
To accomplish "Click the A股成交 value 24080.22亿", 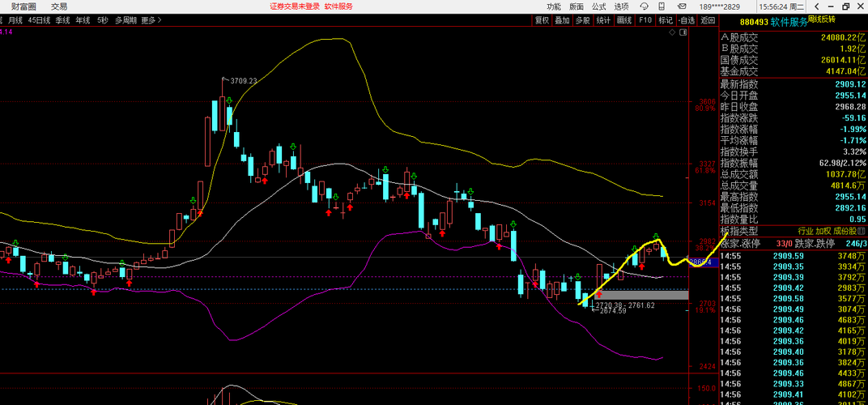I will [x=844, y=38].
